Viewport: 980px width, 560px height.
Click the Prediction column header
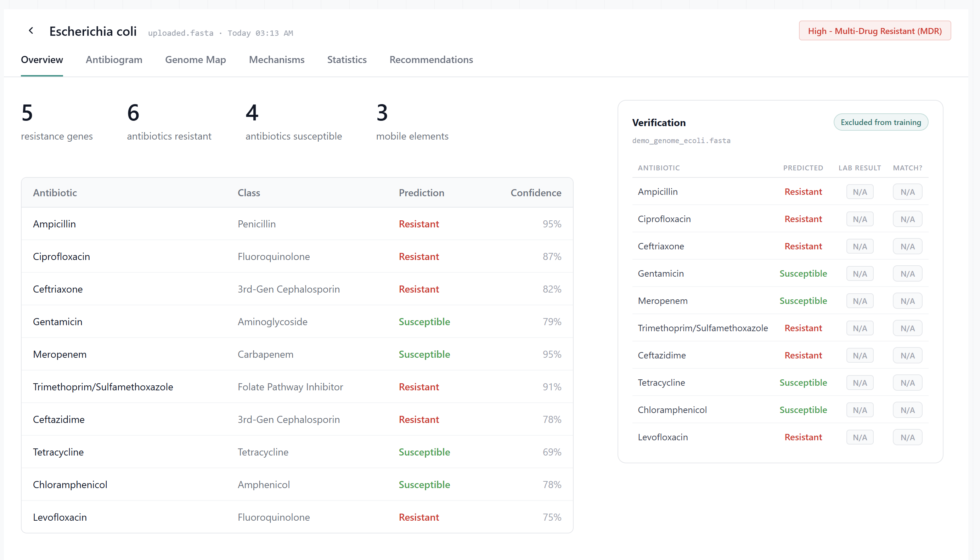[421, 193]
